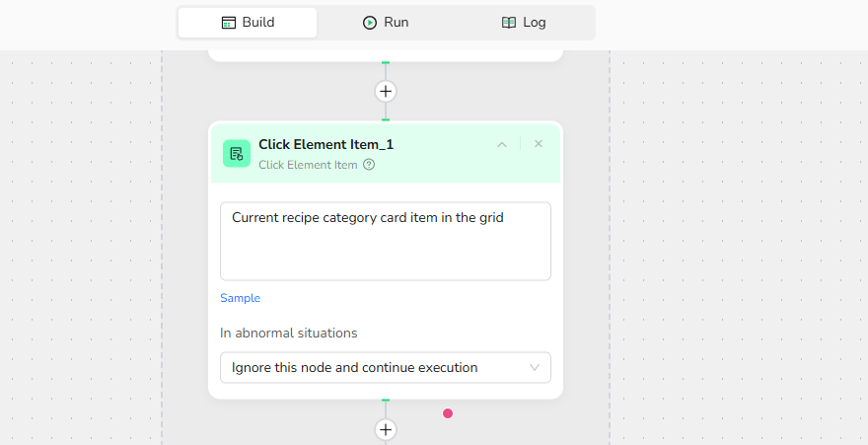Click the dropdown arrow beside Ignore this node

[x=535, y=368]
